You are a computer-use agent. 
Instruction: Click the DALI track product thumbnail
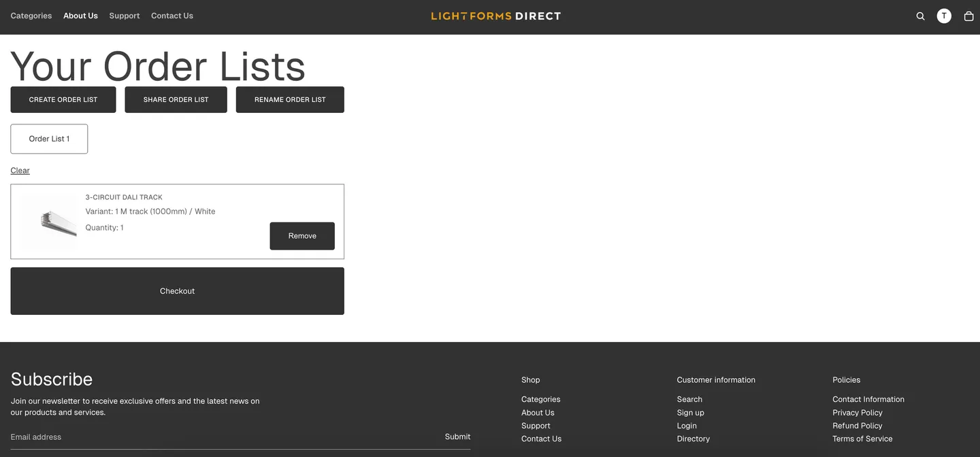(x=50, y=222)
